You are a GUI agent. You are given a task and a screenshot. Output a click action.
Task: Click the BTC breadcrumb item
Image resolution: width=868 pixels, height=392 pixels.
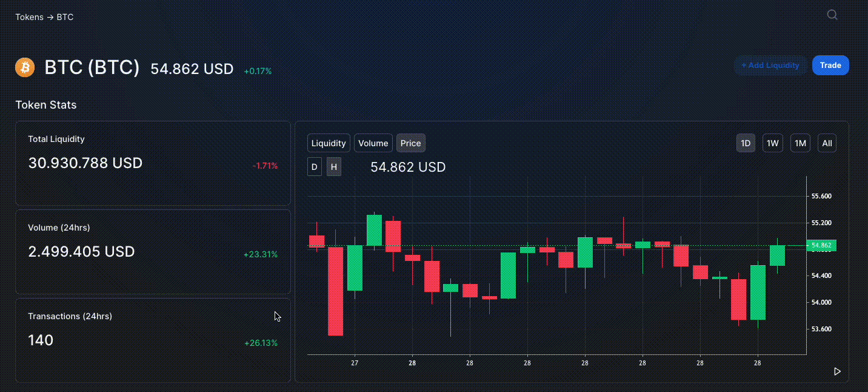click(65, 17)
